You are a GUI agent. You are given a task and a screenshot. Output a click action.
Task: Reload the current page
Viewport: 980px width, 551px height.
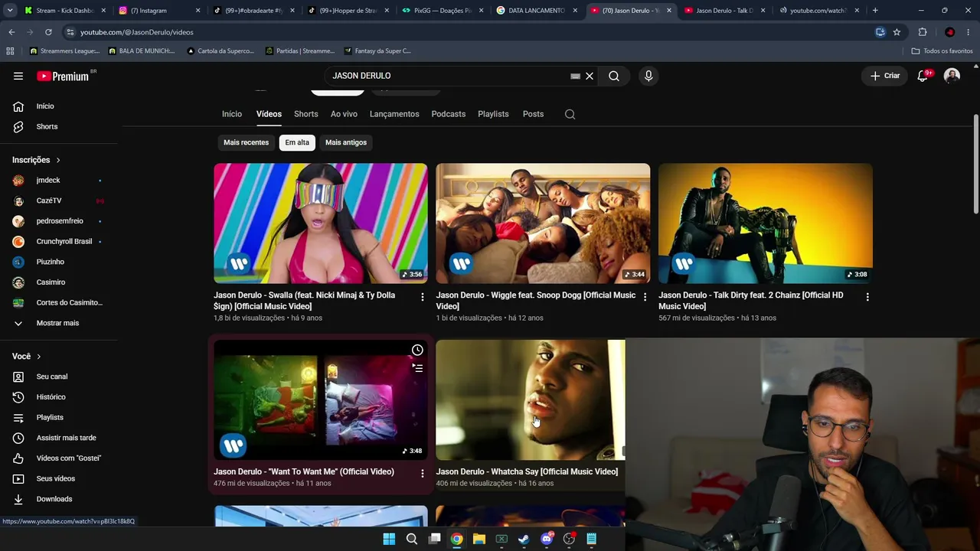[x=48, y=32]
